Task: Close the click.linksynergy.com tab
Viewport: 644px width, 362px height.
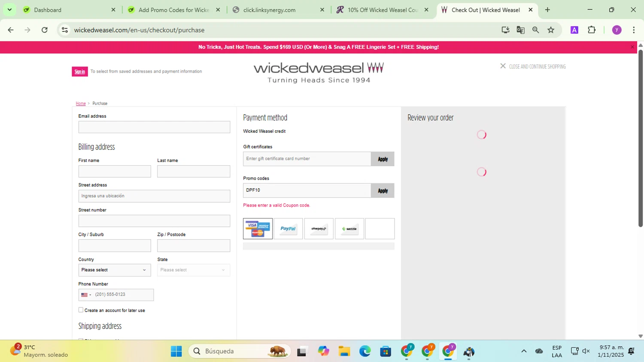Action: (322, 10)
